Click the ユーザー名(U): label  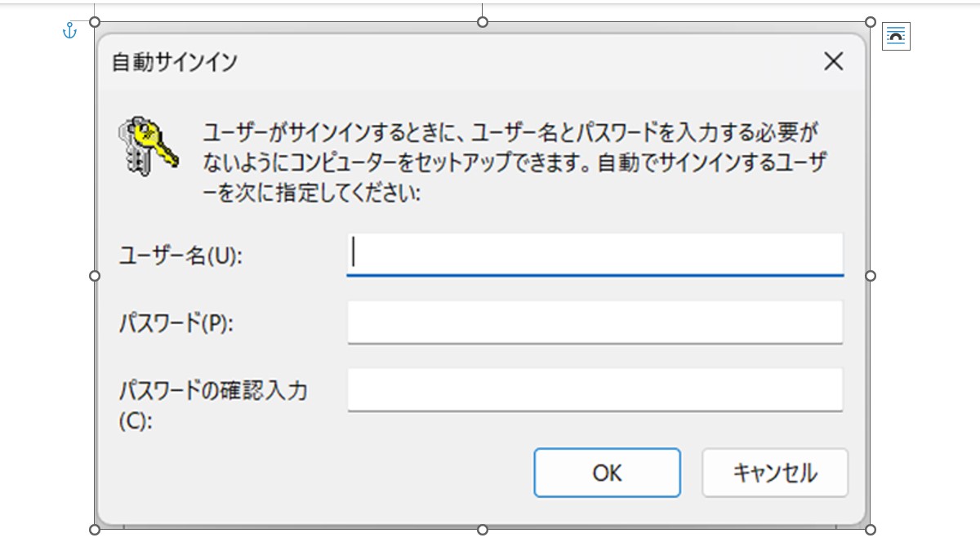coord(181,256)
